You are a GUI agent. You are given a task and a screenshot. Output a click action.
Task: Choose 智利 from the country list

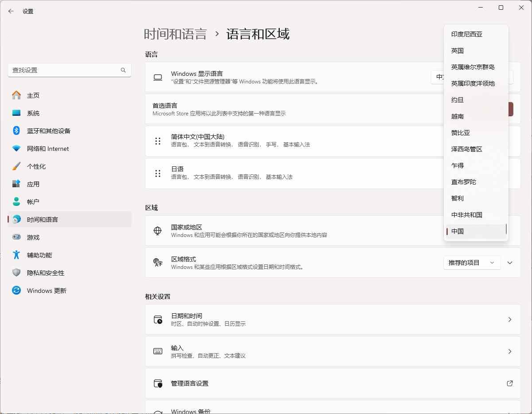point(476,198)
